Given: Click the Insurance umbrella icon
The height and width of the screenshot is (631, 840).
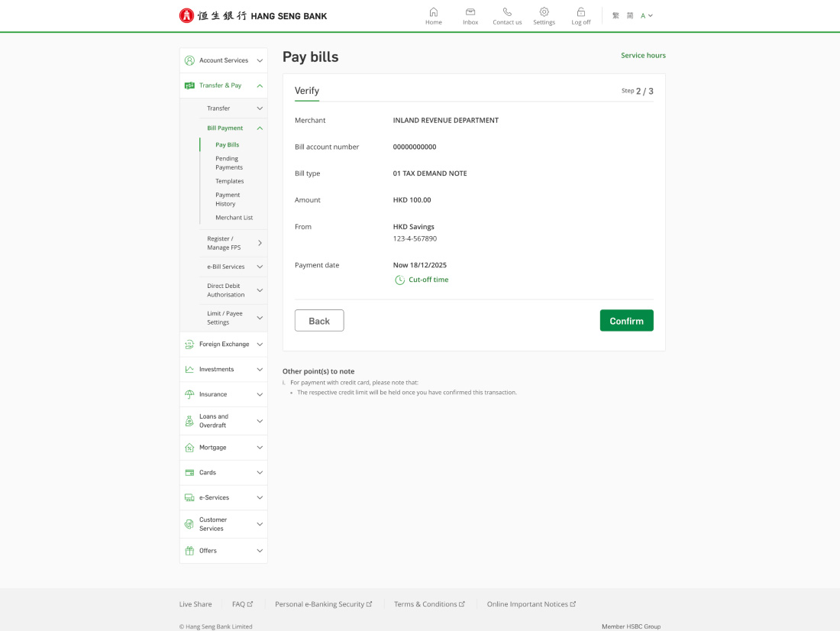Looking at the screenshot, I should click(189, 394).
